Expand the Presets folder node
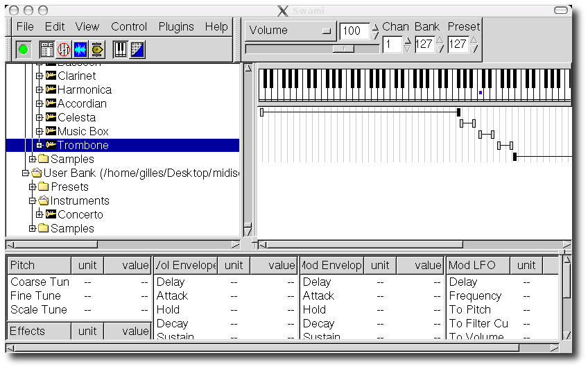This screenshot has height=369, width=588. (x=33, y=187)
